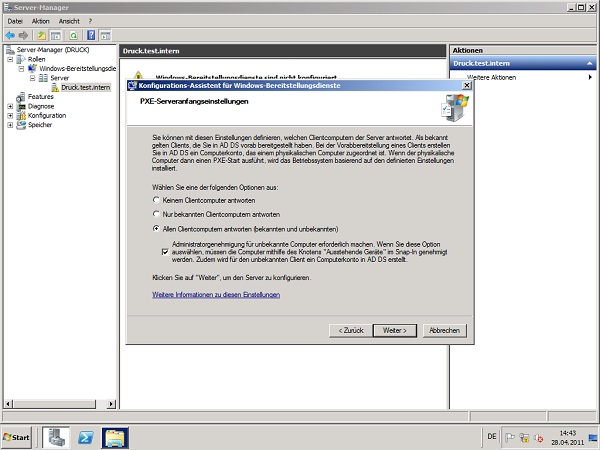600x450 pixels.
Task: Toggle the console tree pane icon
Action: coord(56,36)
